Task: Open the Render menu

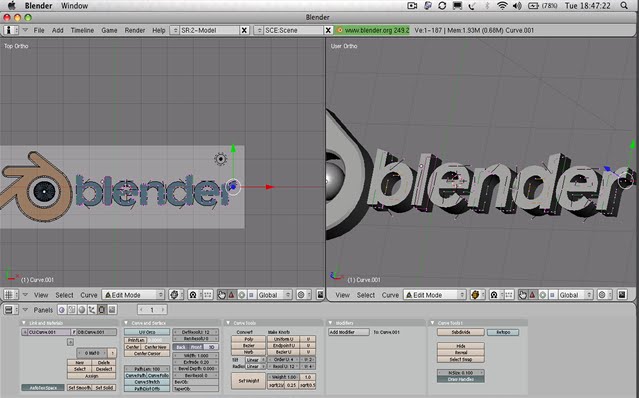Action: click(x=134, y=30)
